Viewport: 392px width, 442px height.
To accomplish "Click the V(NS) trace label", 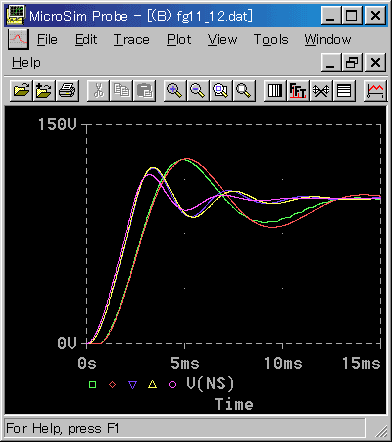I will [210, 384].
